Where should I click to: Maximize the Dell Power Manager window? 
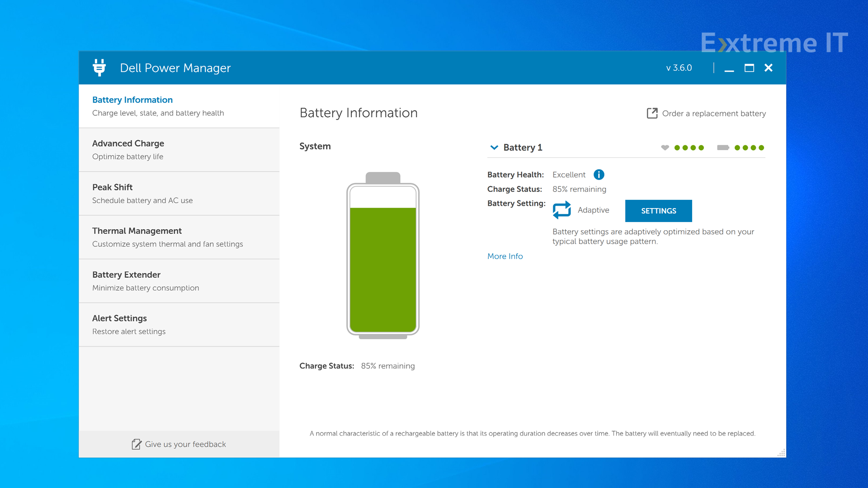pos(749,68)
